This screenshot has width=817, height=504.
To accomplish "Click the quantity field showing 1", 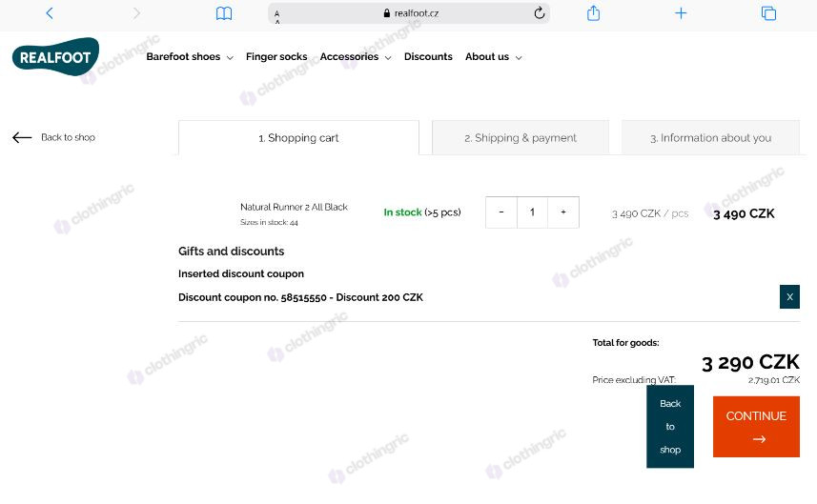I will pos(532,212).
